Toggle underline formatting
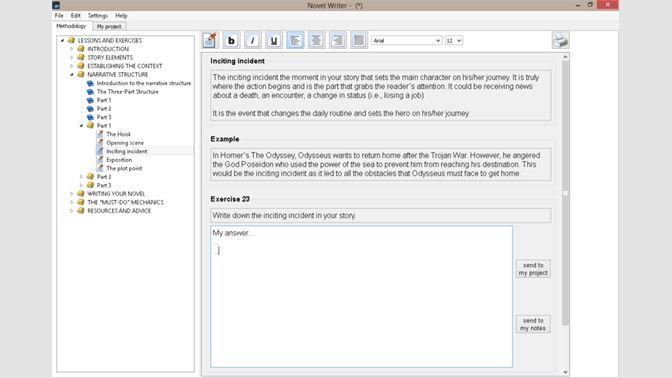Image resolution: width=672 pixels, height=378 pixels. click(274, 40)
